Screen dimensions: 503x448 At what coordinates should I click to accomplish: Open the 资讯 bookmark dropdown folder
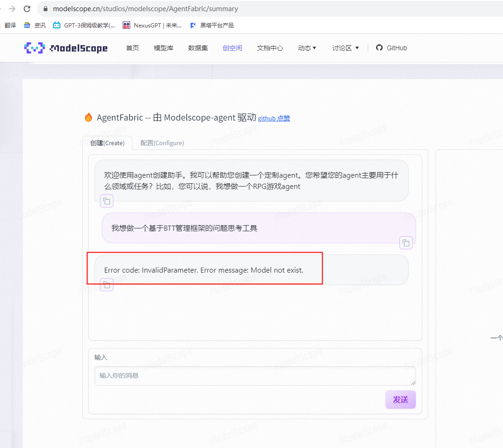[x=28, y=25]
